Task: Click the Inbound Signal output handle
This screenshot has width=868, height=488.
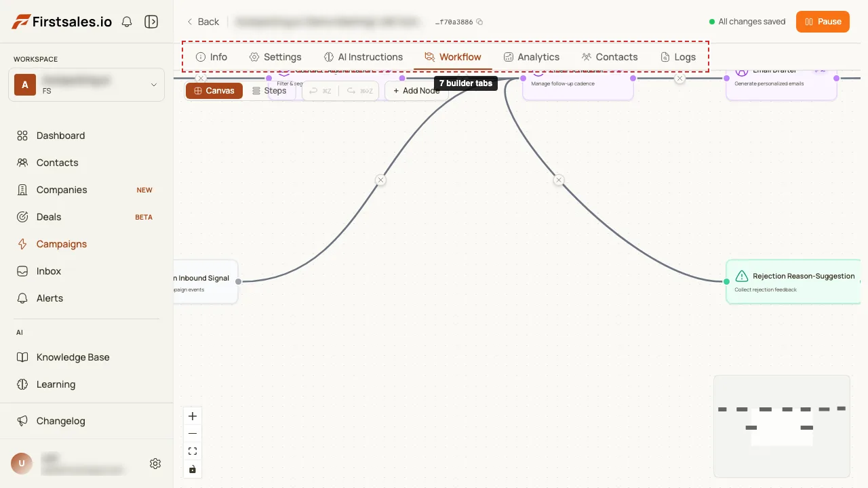Action: pyautogui.click(x=238, y=281)
